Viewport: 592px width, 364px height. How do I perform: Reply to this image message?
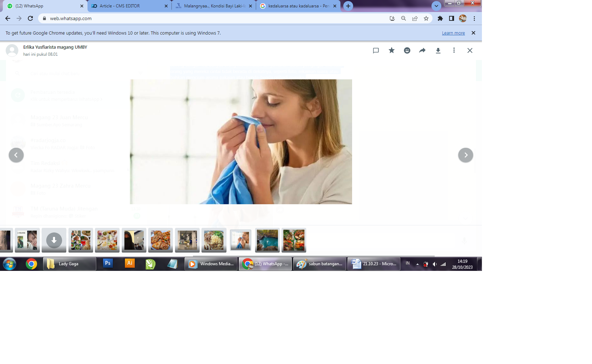click(x=376, y=50)
